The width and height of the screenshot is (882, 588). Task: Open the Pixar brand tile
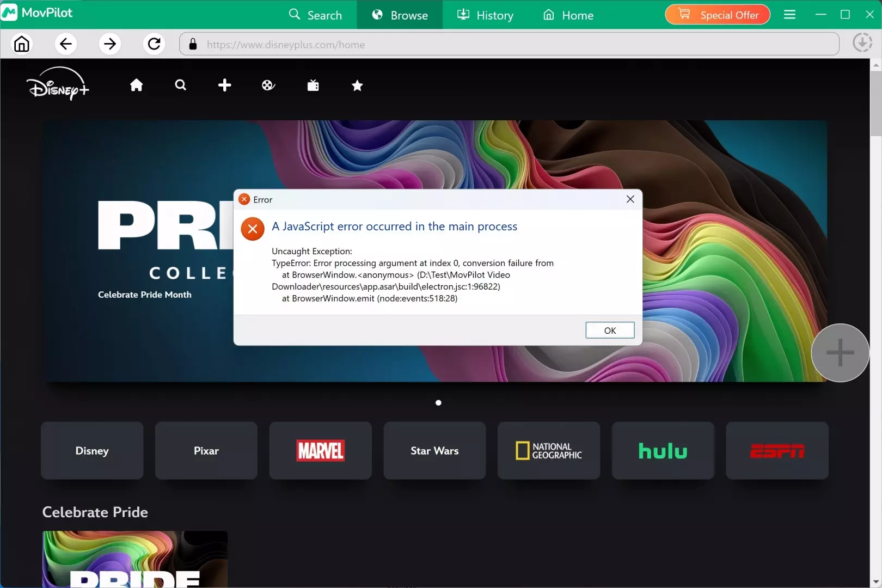tap(206, 451)
